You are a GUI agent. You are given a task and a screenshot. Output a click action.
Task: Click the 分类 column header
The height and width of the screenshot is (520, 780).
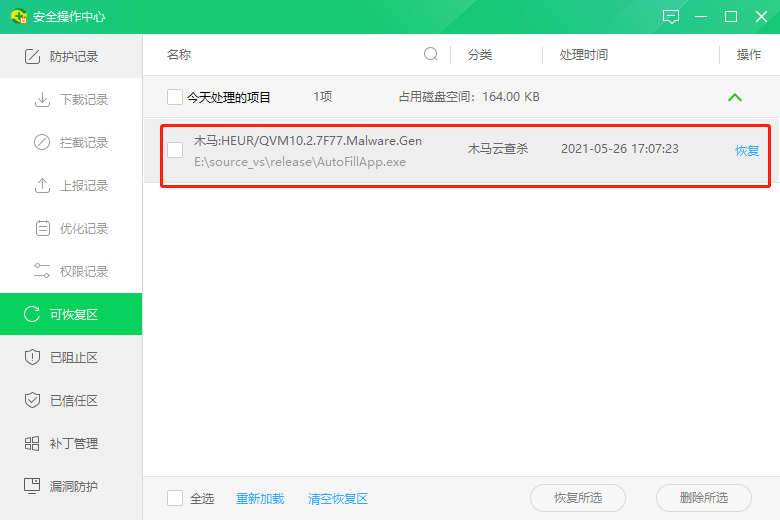click(x=480, y=54)
